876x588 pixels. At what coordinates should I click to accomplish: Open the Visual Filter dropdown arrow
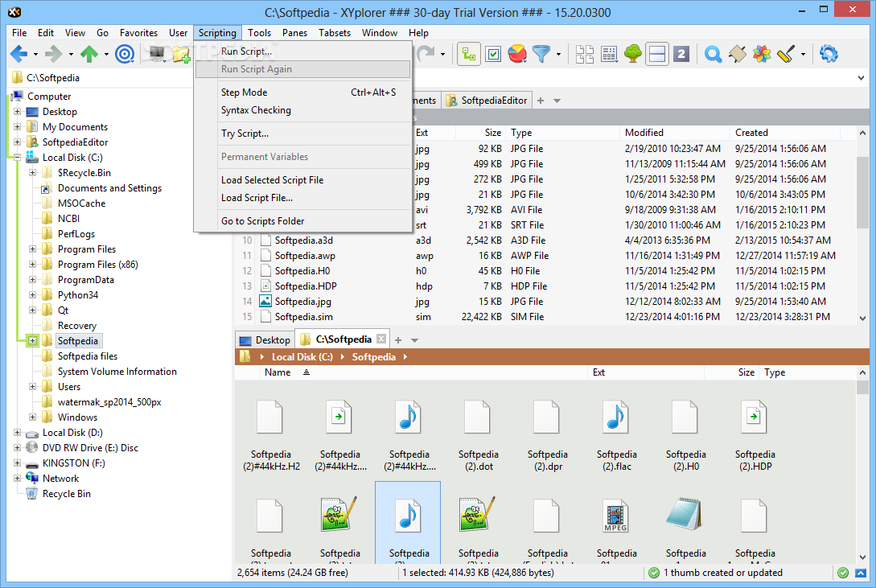pyautogui.click(x=558, y=55)
